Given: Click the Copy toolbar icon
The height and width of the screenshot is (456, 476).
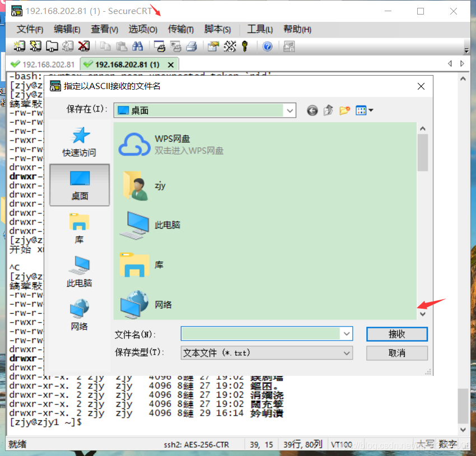Looking at the screenshot, I should click(105, 46).
